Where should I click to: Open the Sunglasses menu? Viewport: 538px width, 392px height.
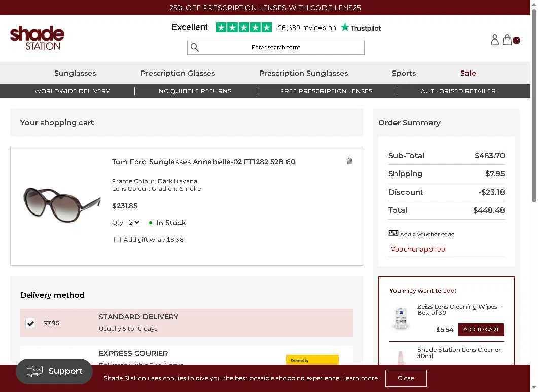click(75, 73)
